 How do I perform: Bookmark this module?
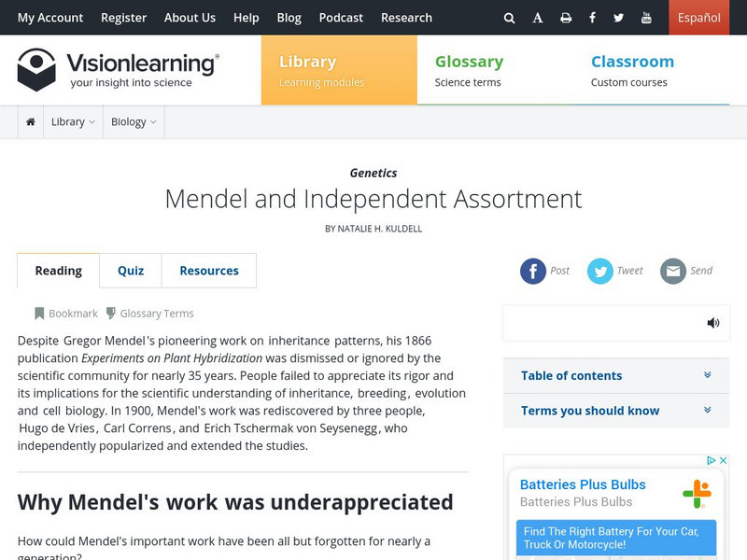coord(66,314)
